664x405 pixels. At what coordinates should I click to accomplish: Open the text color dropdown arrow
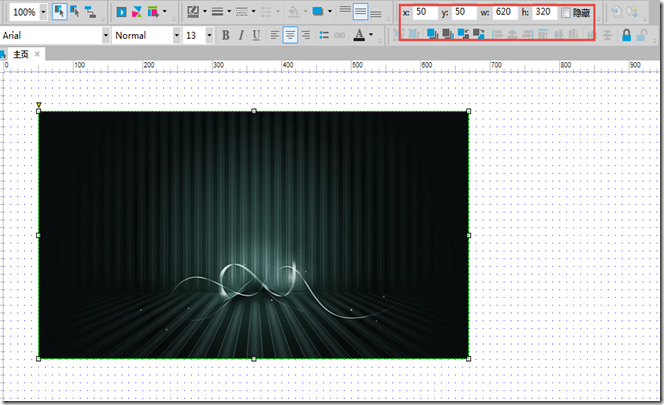(x=371, y=35)
